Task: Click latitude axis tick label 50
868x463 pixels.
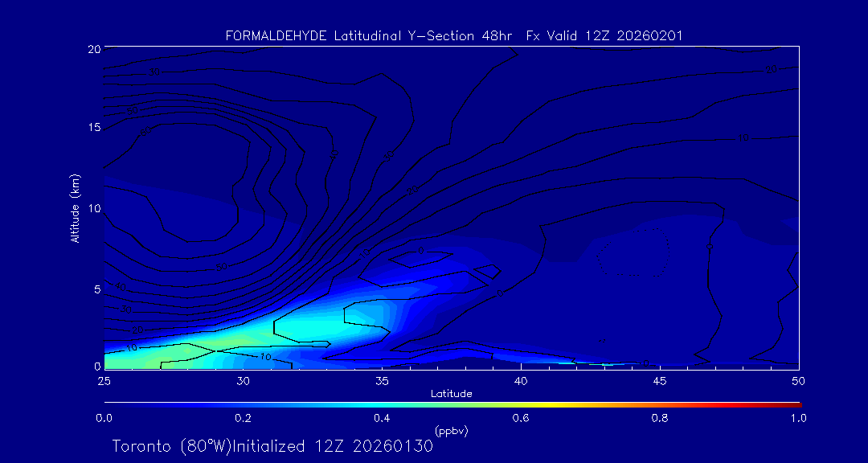Action: 799,381
